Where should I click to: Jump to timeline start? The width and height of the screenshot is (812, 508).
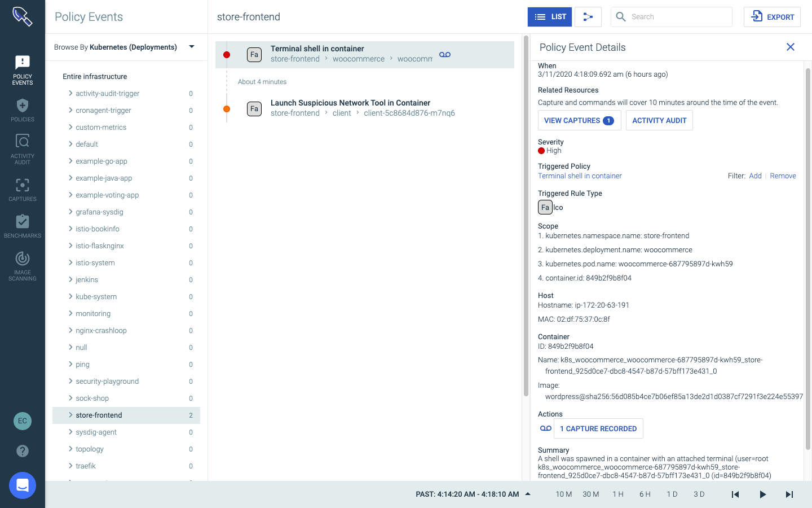point(735,494)
